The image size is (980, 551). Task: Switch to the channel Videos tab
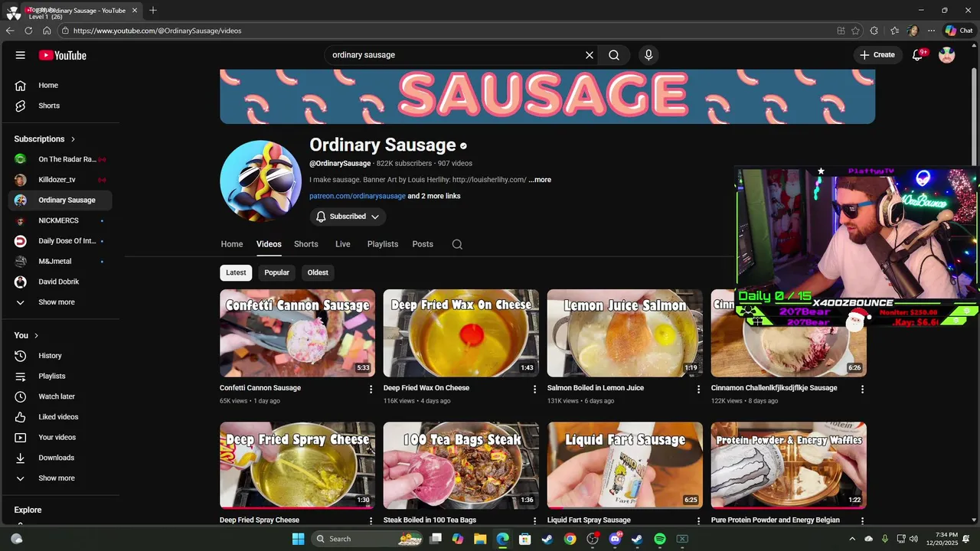pyautogui.click(x=269, y=244)
